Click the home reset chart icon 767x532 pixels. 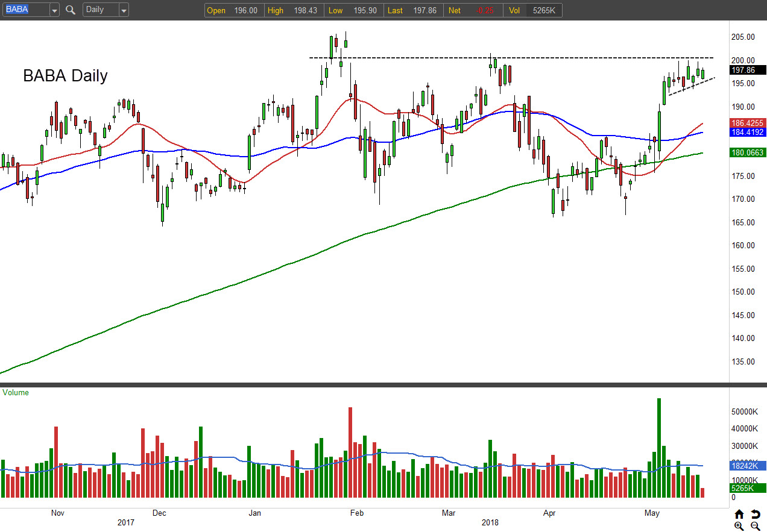pyautogui.click(x=739, y=514)
